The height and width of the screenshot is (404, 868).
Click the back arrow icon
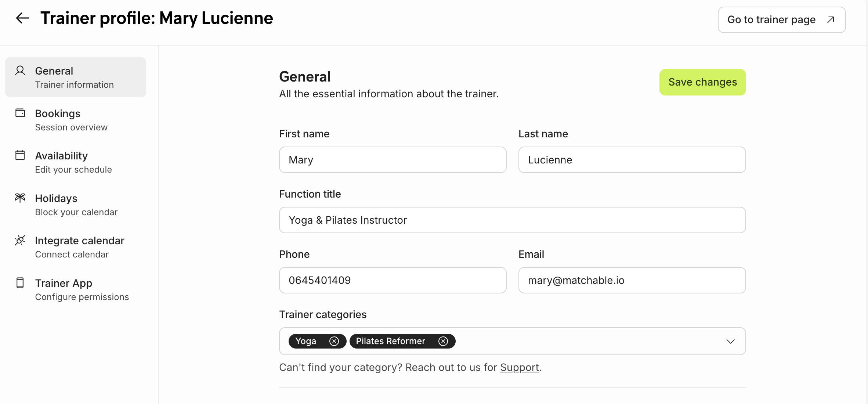(22, 18)
